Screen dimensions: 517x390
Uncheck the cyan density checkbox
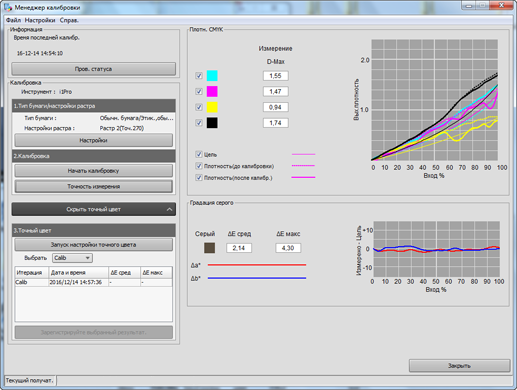click(x=199, y=76)
